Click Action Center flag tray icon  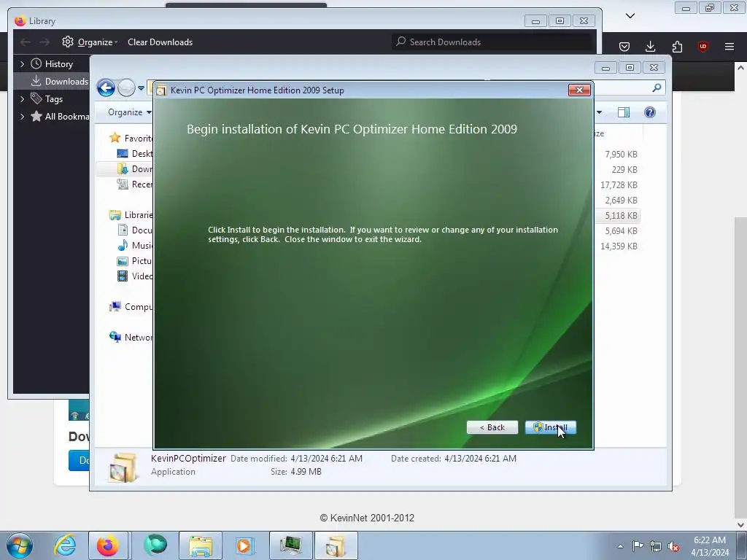click(638, 546)
